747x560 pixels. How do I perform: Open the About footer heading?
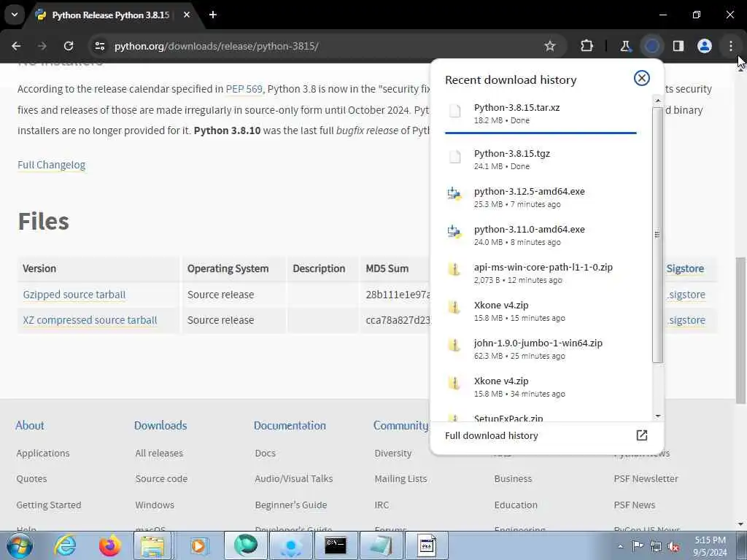pos(29,426)
